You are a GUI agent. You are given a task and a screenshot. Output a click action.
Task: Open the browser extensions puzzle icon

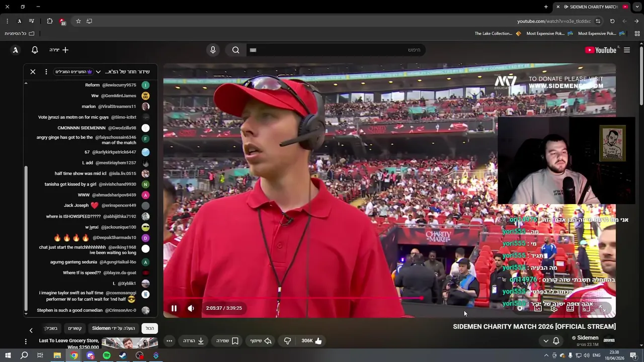(50, 21)
